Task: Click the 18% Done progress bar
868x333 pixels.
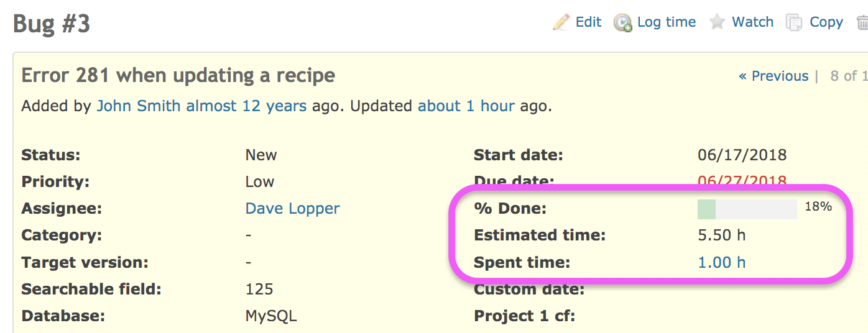Action: pyautogui.click(x=747, y=209)
